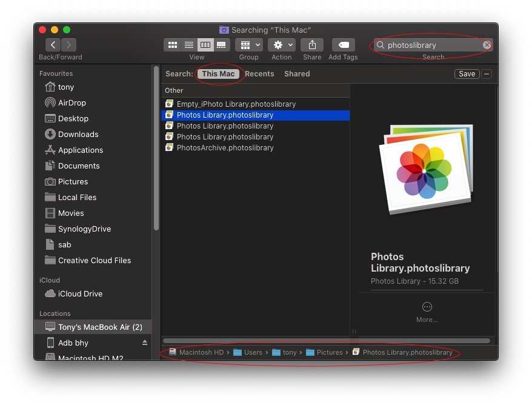Click the PhotosArchive file icon
The height and width of the screenshot is (405, 532).
pos(169,148)
